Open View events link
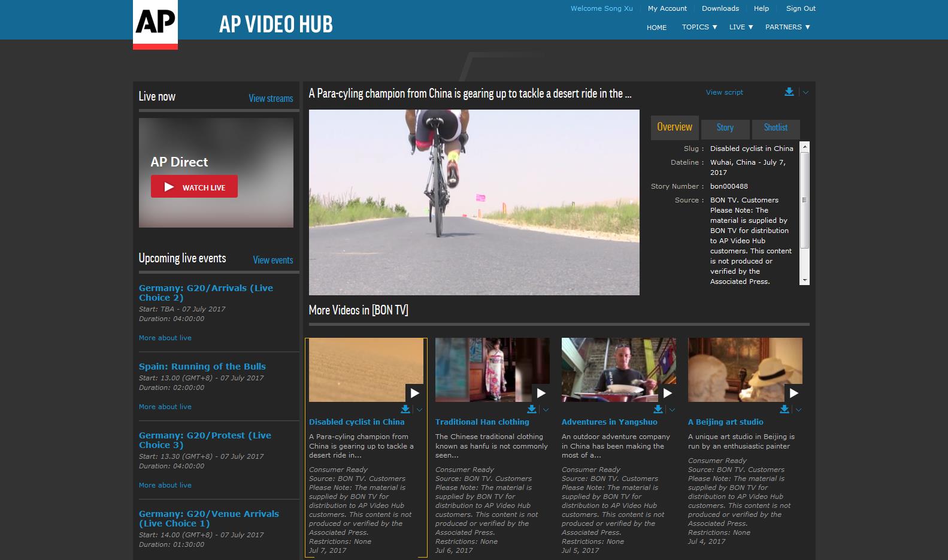This screenshot has height=560, width=948. [x=272, y=260]
